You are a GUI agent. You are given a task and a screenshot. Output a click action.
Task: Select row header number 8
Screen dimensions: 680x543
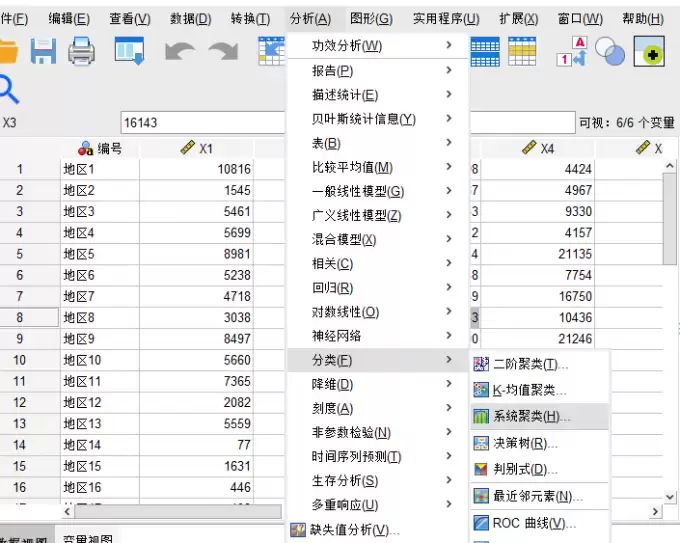(29, 317)
